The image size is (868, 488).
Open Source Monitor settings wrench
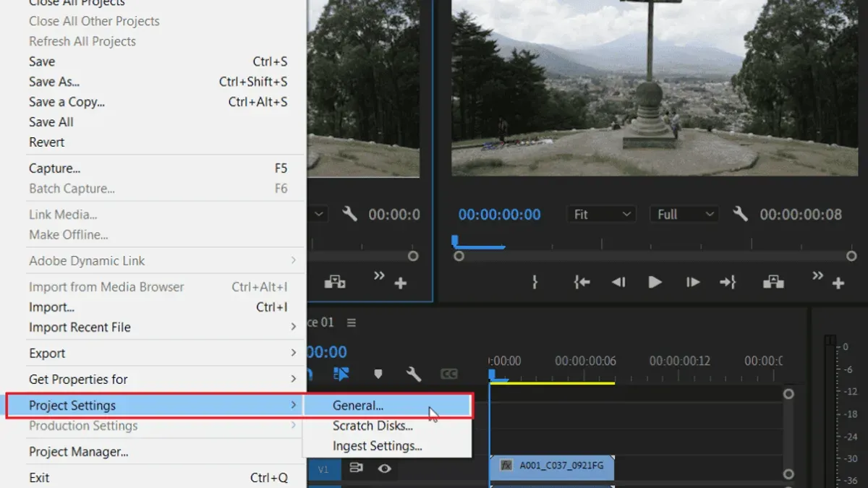349,214
